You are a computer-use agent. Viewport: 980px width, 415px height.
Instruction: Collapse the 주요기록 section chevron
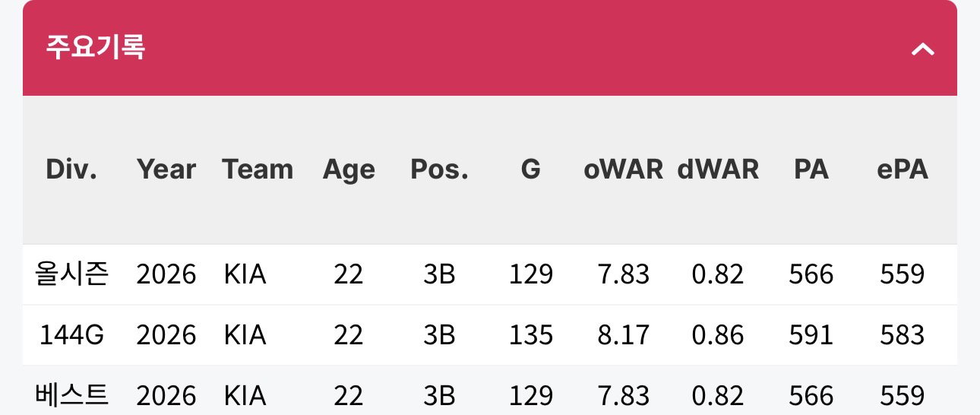pyautogui.click(x=923, y=49)
